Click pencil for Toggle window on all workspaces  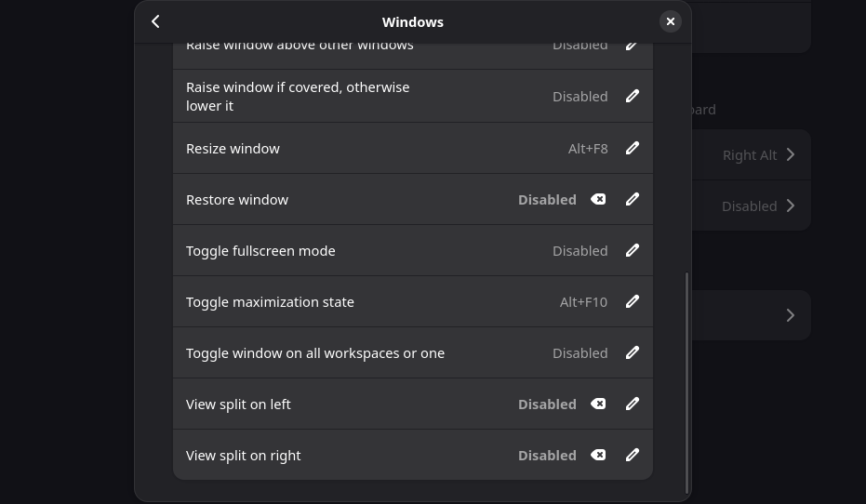633,352
